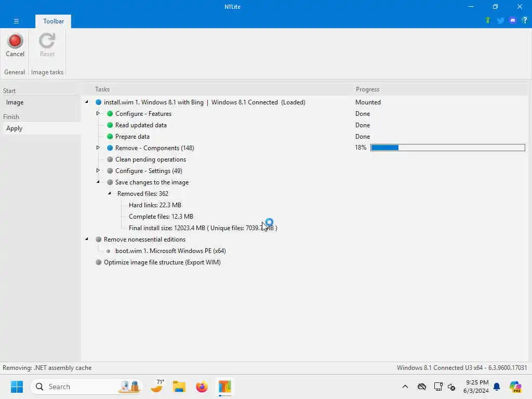Open the notification bell icon
This screenshot has height=399, width=532.
click(497, 387)
